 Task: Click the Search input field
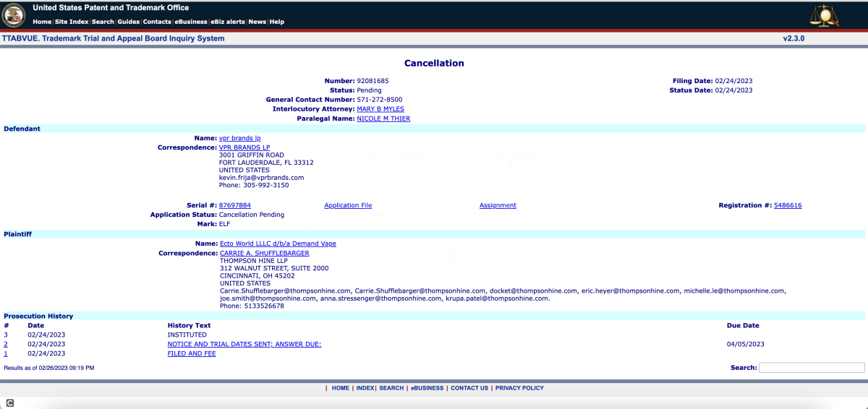(x=812, y=368)
